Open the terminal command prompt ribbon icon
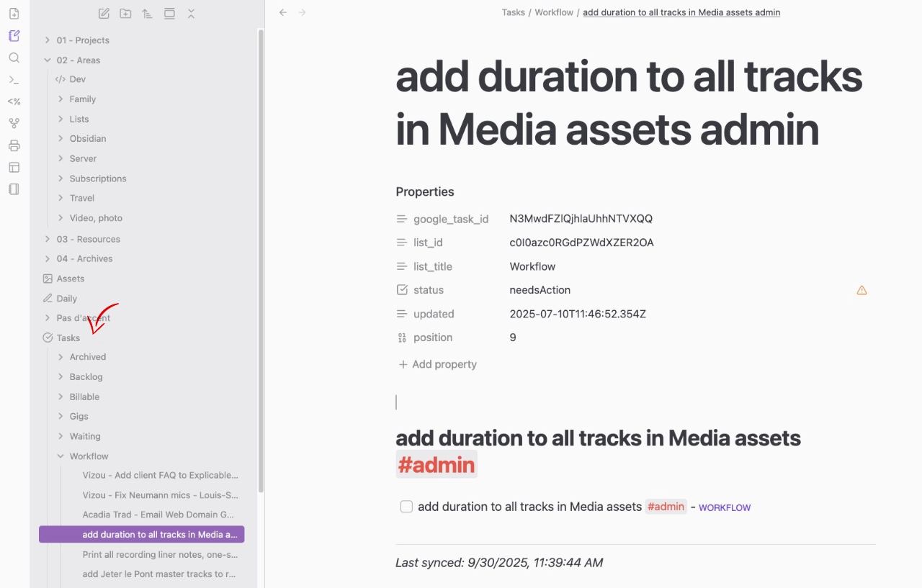922x588 pixels. [x=14, y=80]
